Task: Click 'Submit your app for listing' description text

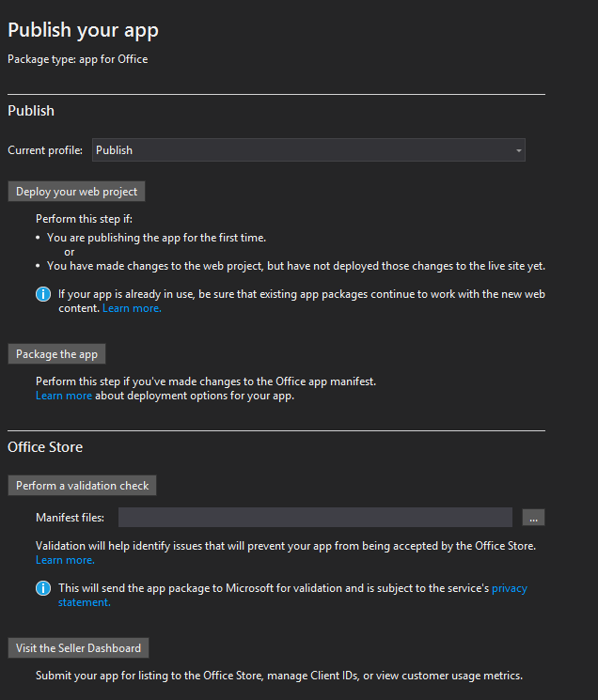Action: pos(279,676)
